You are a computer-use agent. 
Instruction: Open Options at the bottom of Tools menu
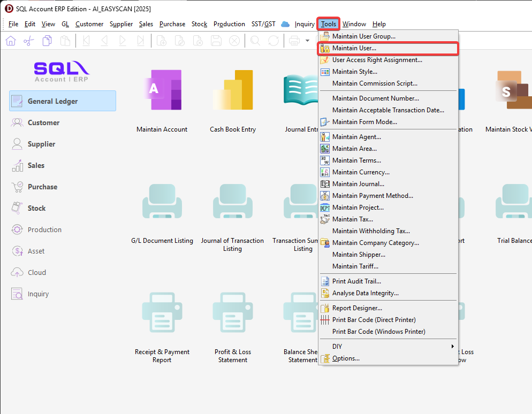coord(346,358)
